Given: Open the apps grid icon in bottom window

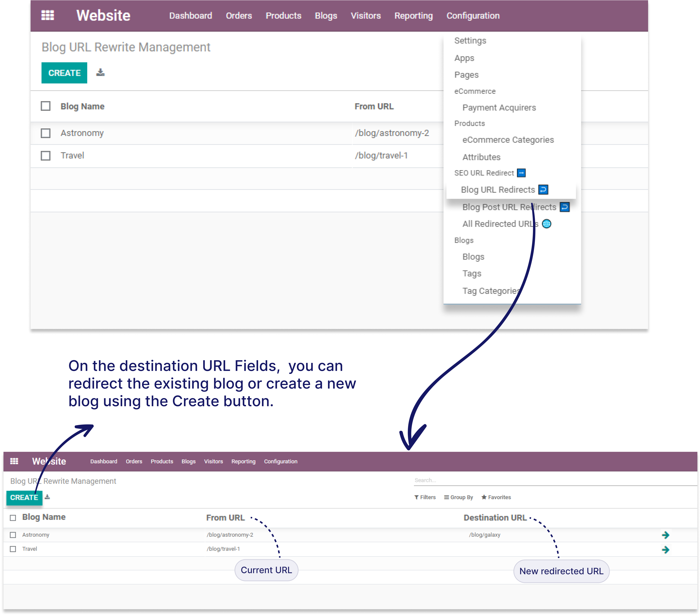Looking at the screenshot, I should pyautogui.click(x=14, y=461).
